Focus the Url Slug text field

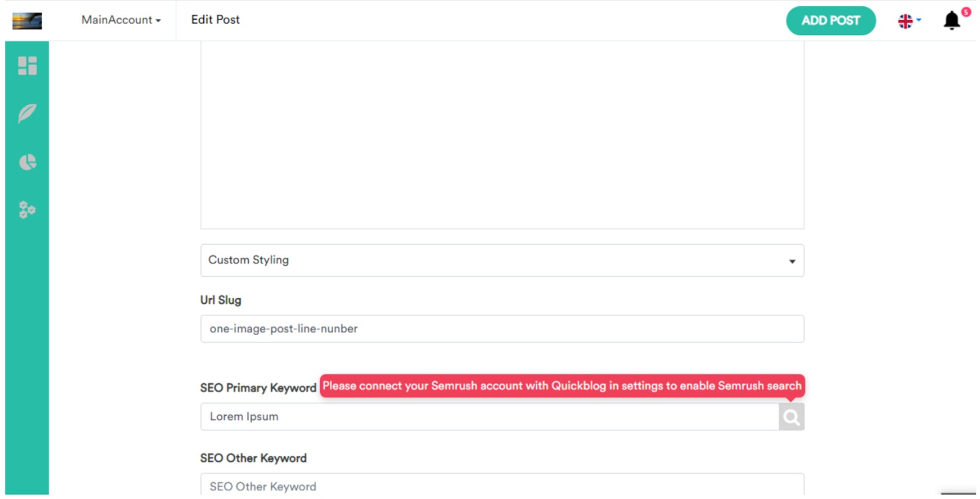pos(502,329)
